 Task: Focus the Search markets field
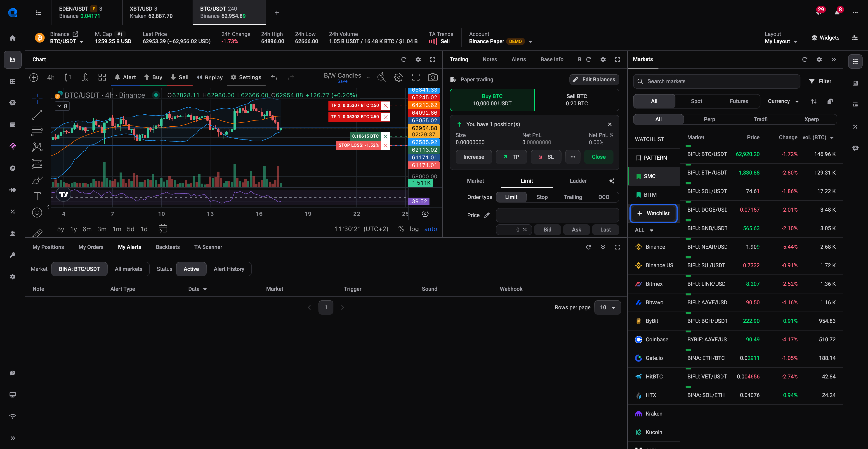pos(717,81)
